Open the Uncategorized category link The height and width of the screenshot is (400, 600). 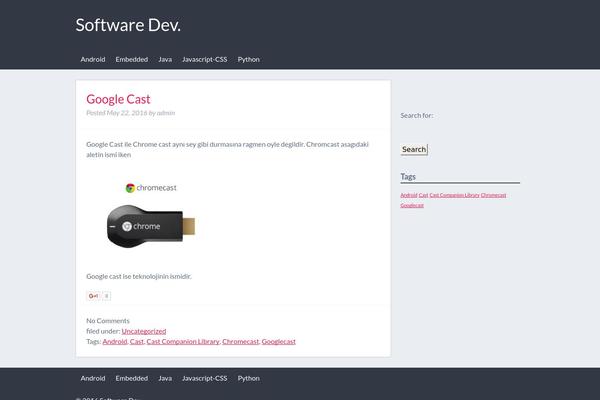tap(144, 331)
